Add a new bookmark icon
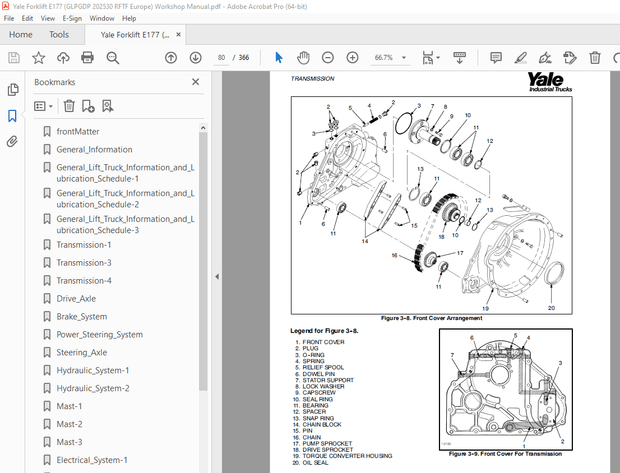The image size is (620, 473). pos(88,106)
